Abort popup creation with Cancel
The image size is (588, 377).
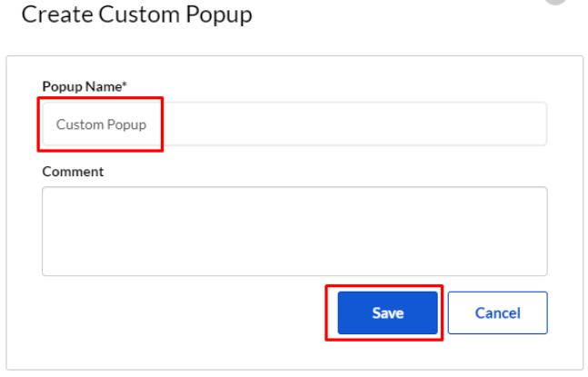[497, 313]
